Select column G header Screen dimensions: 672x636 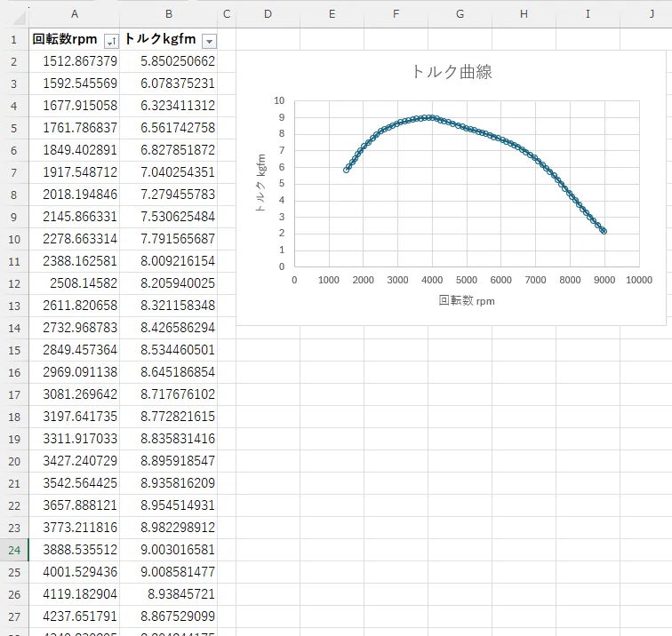460,14
